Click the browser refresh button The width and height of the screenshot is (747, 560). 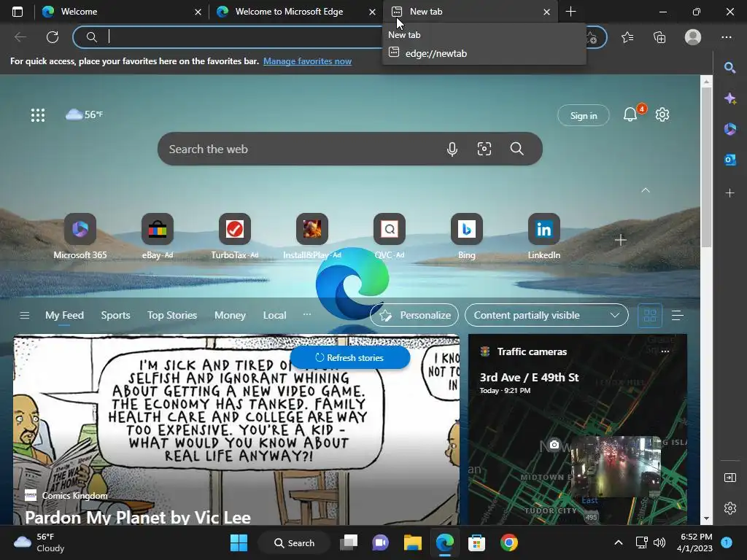tap(53, 37)
